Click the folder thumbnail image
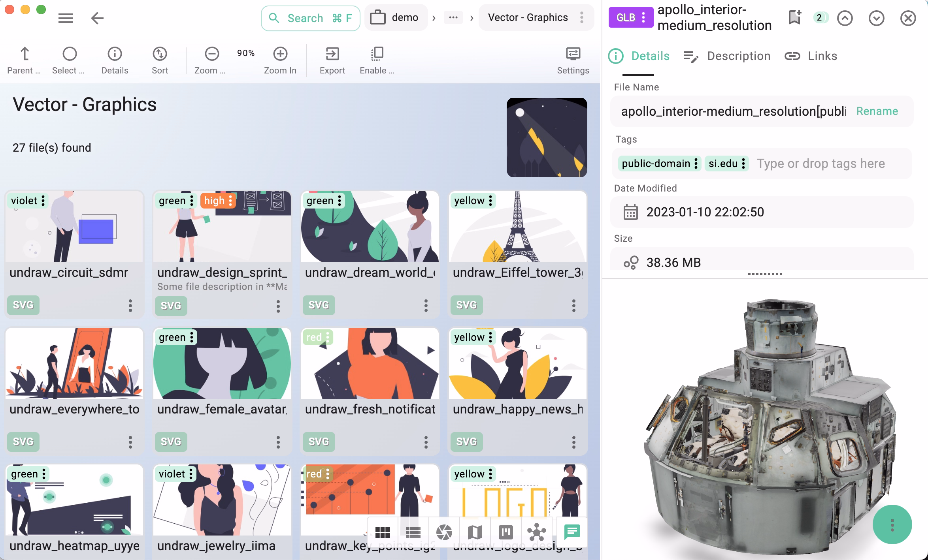The width and height of the screenshot is (928, 560). (x=547, y=137)
